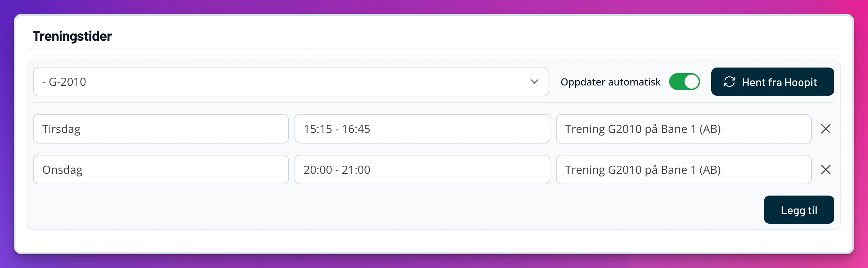Focus the Tirsdag day field
Image resolution: width=868 pixels, height=268 pixels.
[161, 129]
